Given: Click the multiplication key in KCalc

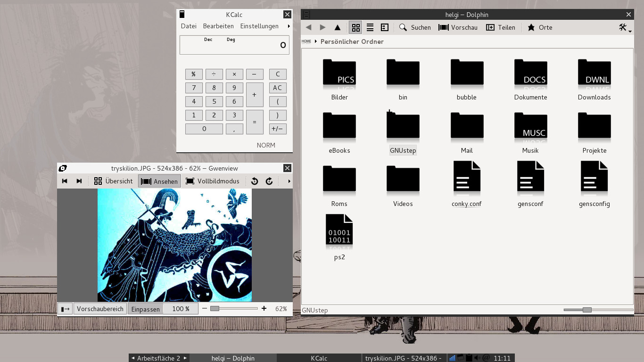Looking at the screenshot, I should [x=234, y=74].
